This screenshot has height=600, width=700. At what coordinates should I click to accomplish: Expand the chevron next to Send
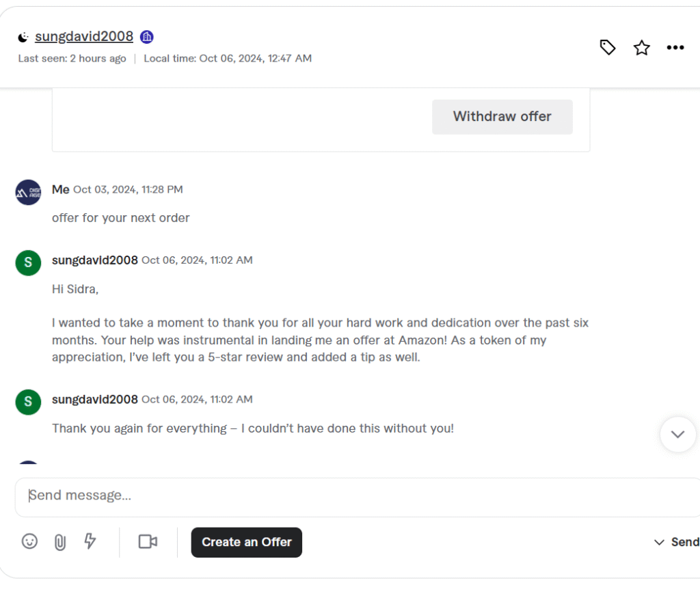coord(659,542)
